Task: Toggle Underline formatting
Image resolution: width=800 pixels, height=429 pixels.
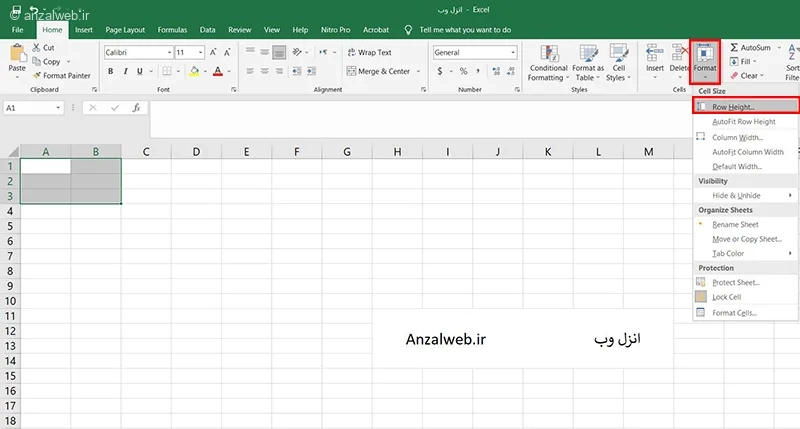Action: (x=139, y=71)
